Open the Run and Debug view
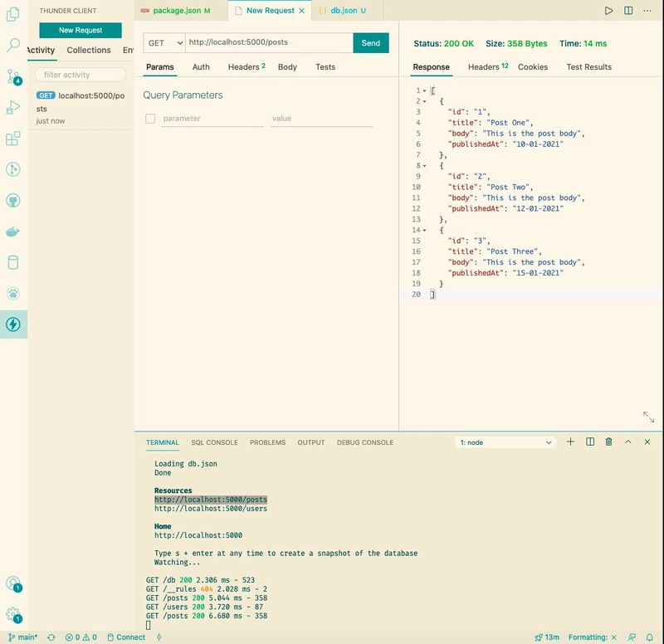 click(x=13, y=107)
